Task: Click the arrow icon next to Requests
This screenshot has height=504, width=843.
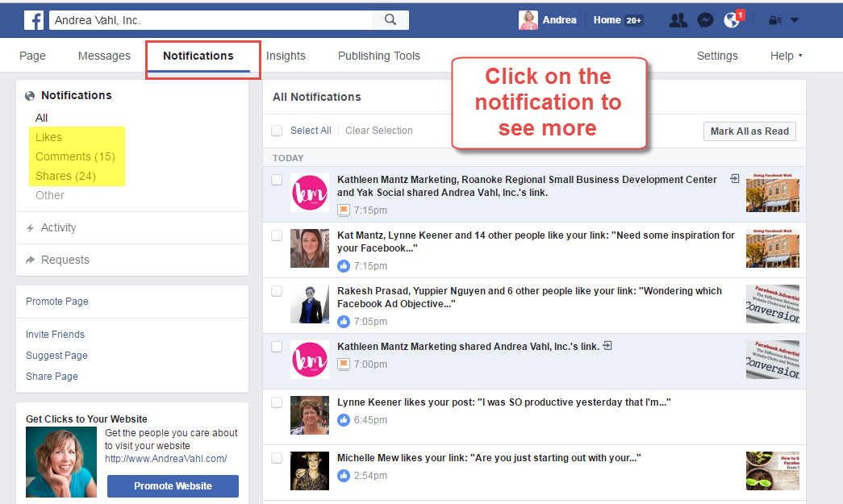Action: 30,260
